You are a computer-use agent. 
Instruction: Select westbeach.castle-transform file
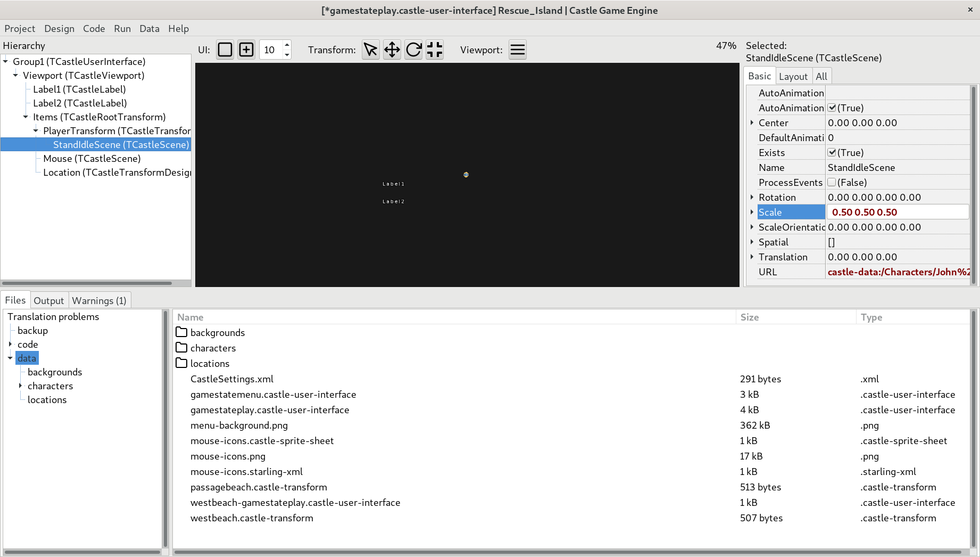[252, 518]
